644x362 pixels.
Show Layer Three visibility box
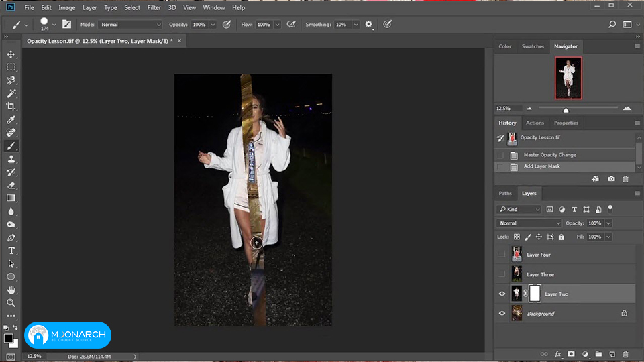coord(502,274)
